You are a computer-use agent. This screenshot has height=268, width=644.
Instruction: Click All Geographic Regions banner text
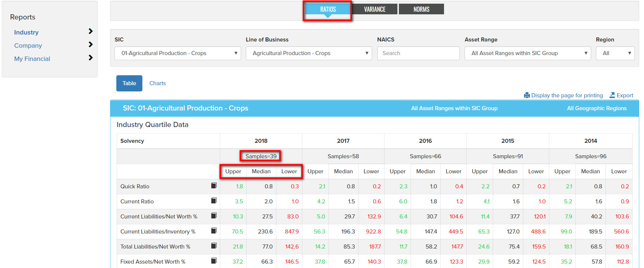(597, 108)
